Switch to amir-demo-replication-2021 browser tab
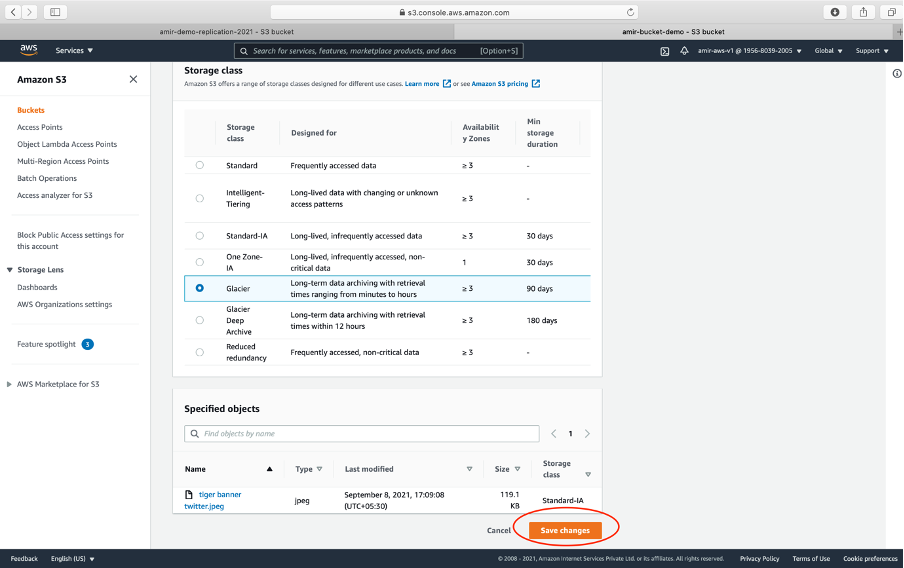904x568 pixels. pyautogui.click(x=227, y=32)
